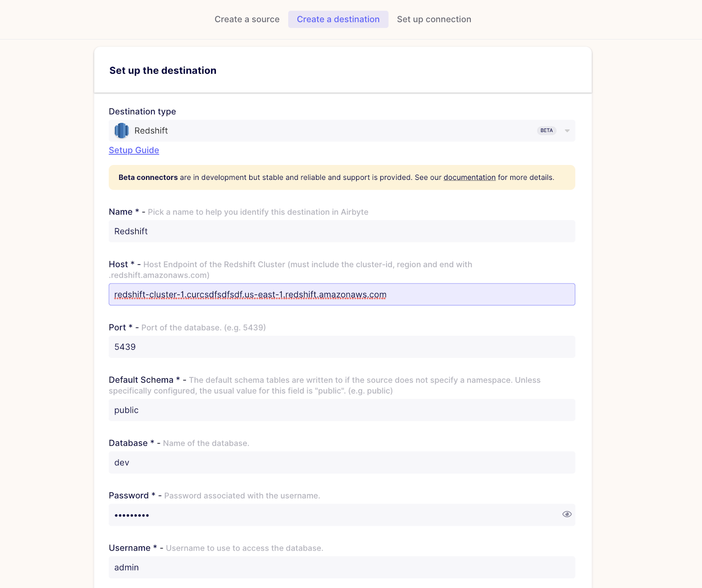The height and width of the screenshot is (588, 702).
Task: Click the Port field containing 5439
Action: 341,347
